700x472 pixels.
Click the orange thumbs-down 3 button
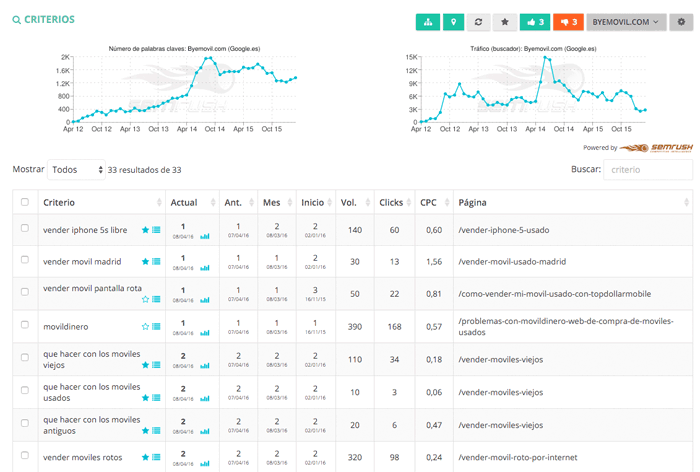point(568,22)
